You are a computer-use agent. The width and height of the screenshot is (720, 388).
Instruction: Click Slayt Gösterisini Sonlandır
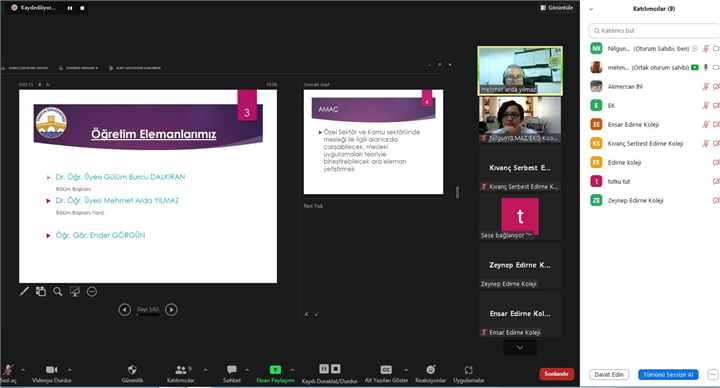(x=135, y=68)
